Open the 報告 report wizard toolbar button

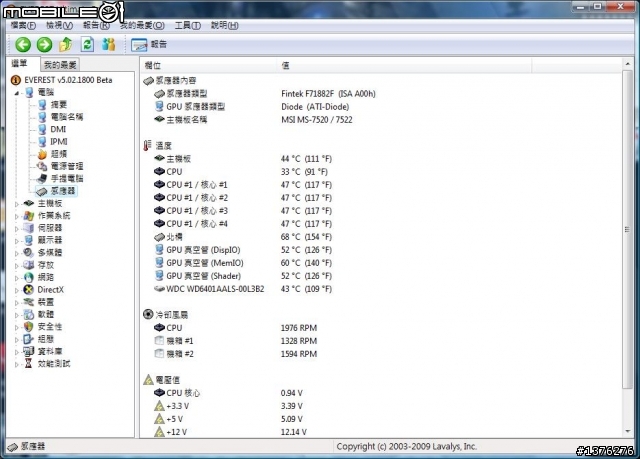[x=149, y=44]
